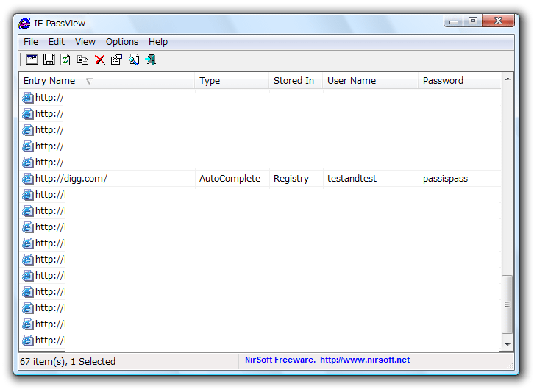This screenshot has width=537, height=392.
Task: Open the NirSoft Freeware website link
Action: click(x=327, y=360)
